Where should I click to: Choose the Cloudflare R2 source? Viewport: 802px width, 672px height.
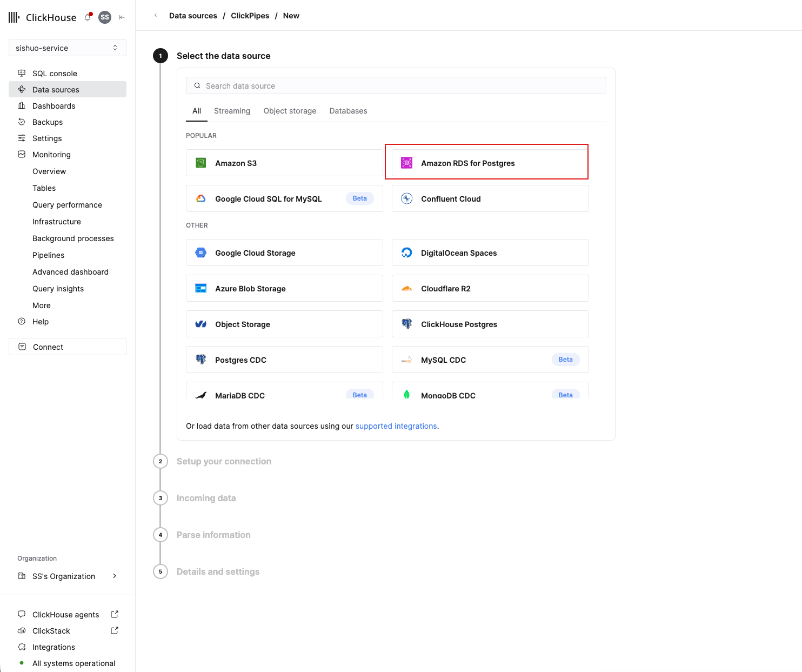click(x=490, y=288)
